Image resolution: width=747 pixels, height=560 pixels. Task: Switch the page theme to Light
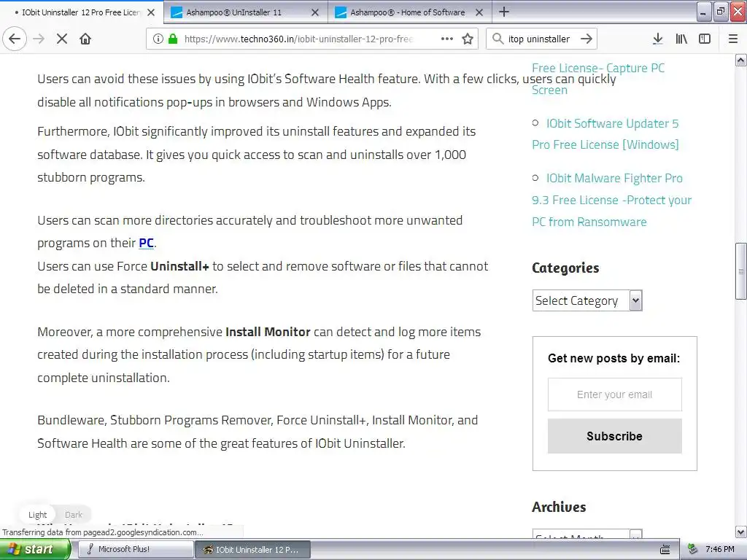click(x=38, y=515)
